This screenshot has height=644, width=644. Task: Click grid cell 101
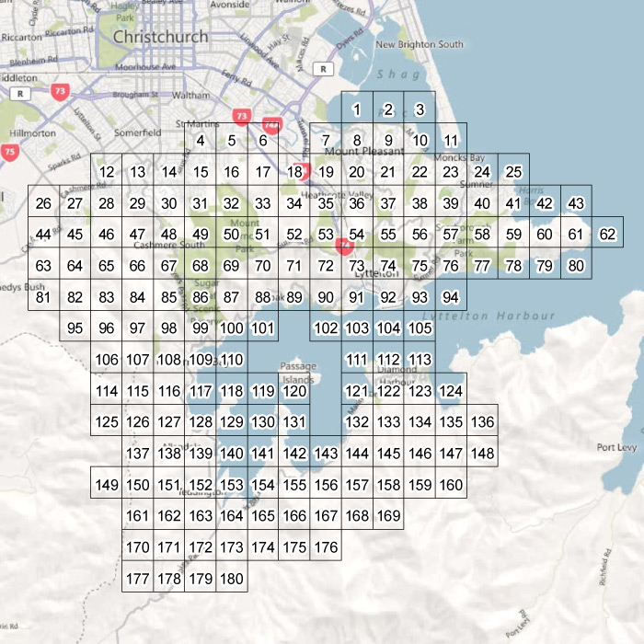263,326
